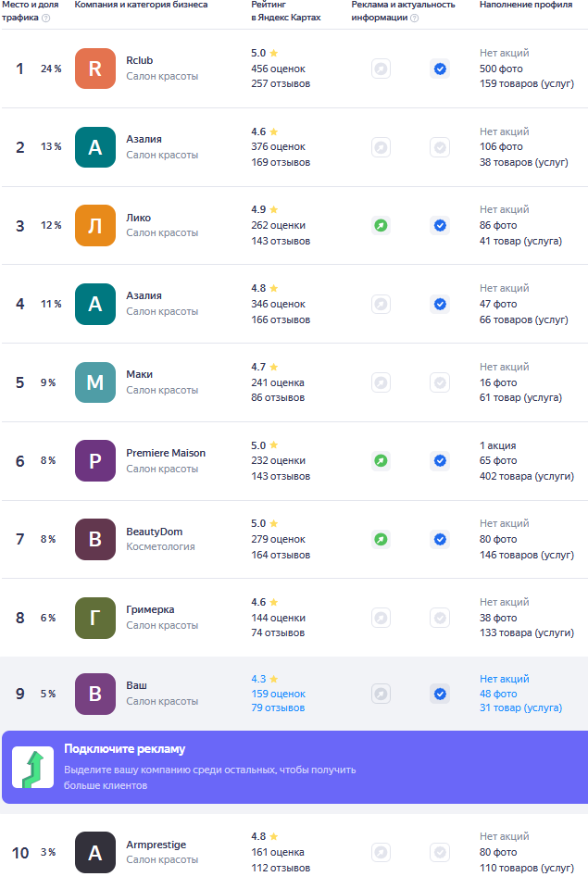Click help icon next to Место и доля трафика
The image size is (588, 889).
point(45,18)
